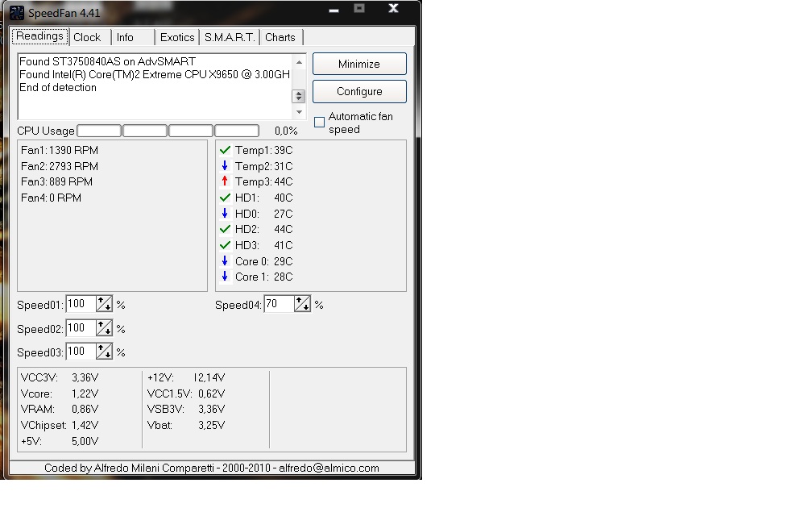Click the log box scroll down arrow
The image size is (812, 508).
tap(299, 112)
